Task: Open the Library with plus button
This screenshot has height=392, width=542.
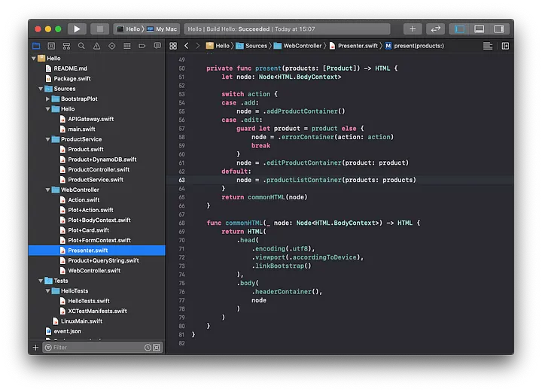Action: 413,29
